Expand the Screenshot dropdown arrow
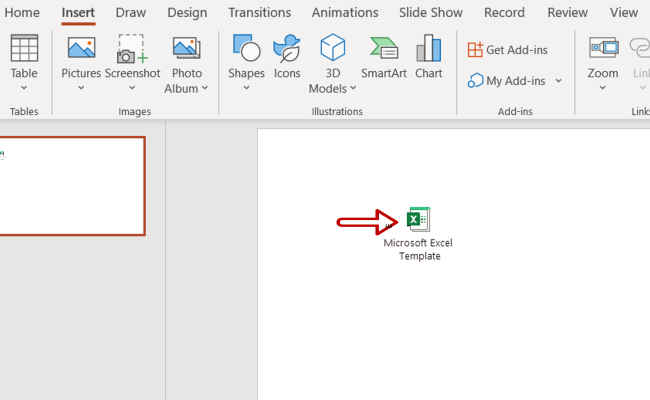The width and height of the screenshot is (650, 400). coord(132,88)
